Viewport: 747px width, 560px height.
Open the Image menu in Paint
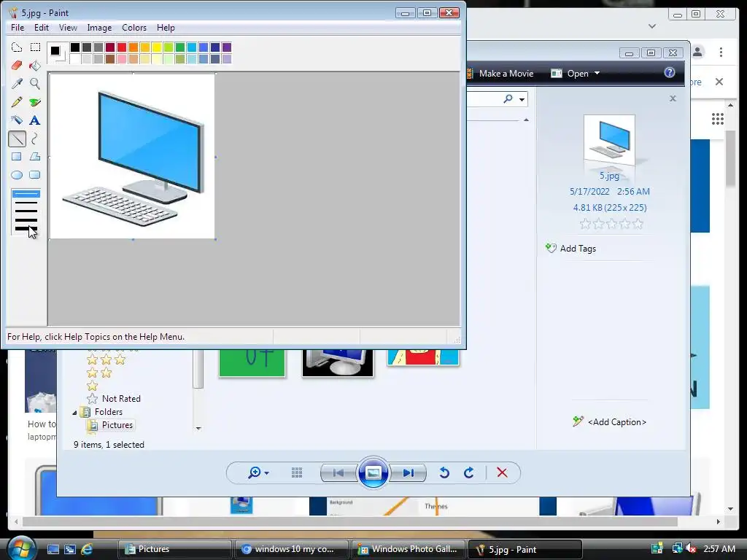pyautogui.click(x=99, y=28)
